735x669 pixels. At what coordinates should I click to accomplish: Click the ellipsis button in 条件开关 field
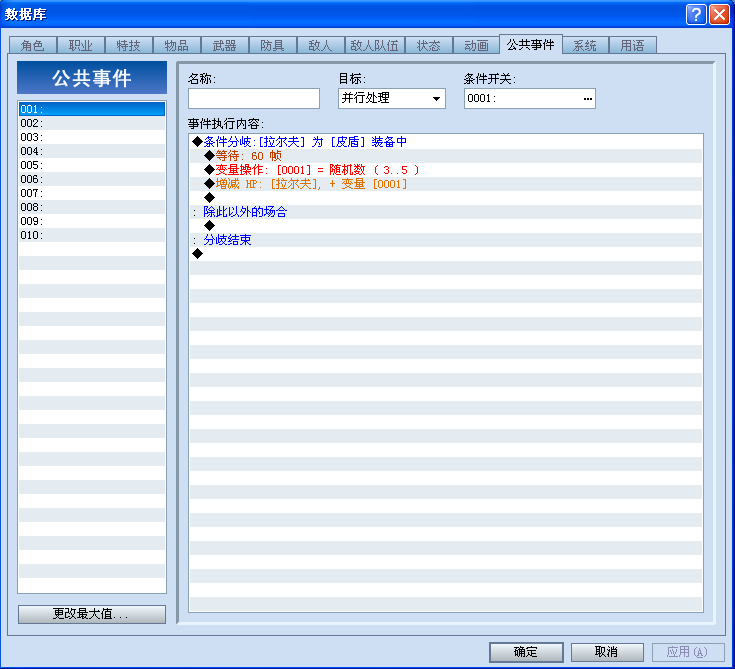pos(587,98)
